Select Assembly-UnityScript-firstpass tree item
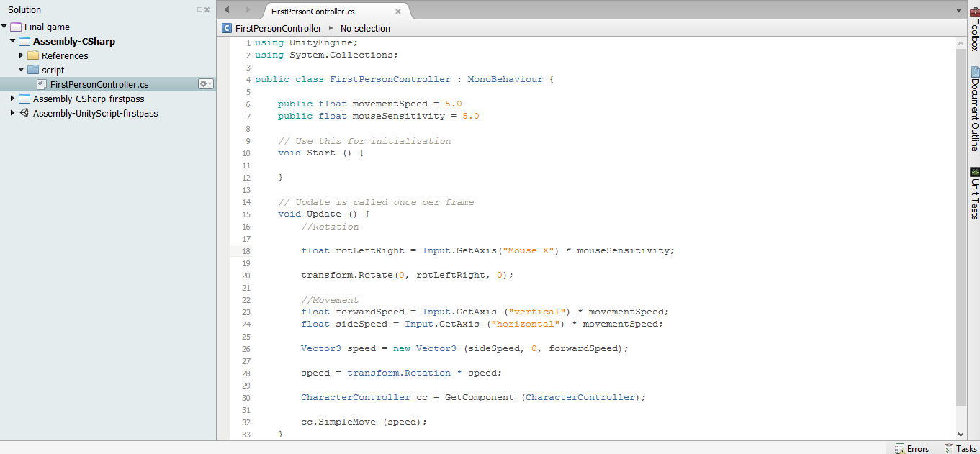The height and width of the screenshot is (454, 980). (x=95, y=113)
